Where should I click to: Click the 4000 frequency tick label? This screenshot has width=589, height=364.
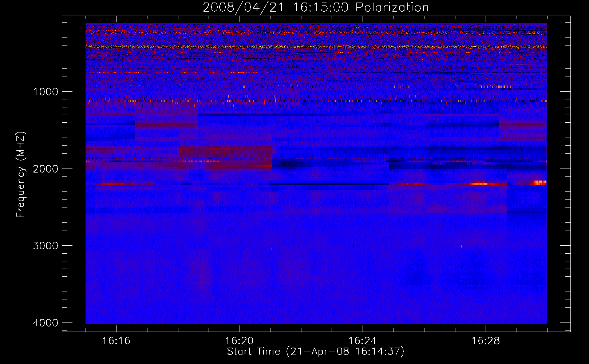coord(46,323)
